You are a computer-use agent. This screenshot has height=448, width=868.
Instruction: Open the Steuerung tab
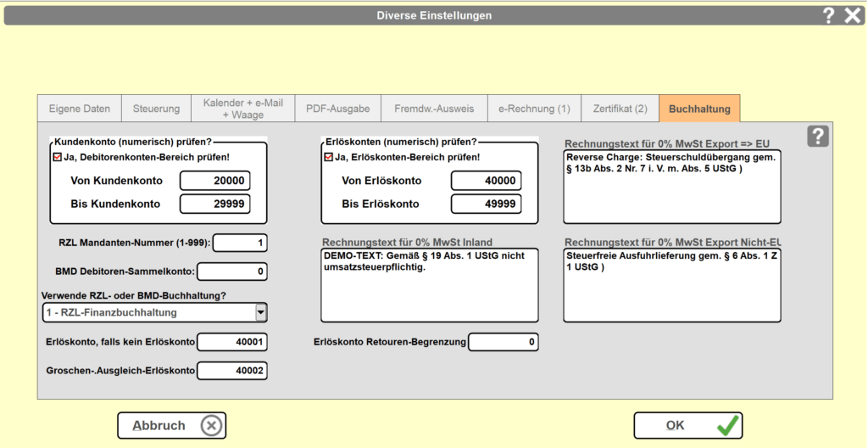tap(156, 109)
